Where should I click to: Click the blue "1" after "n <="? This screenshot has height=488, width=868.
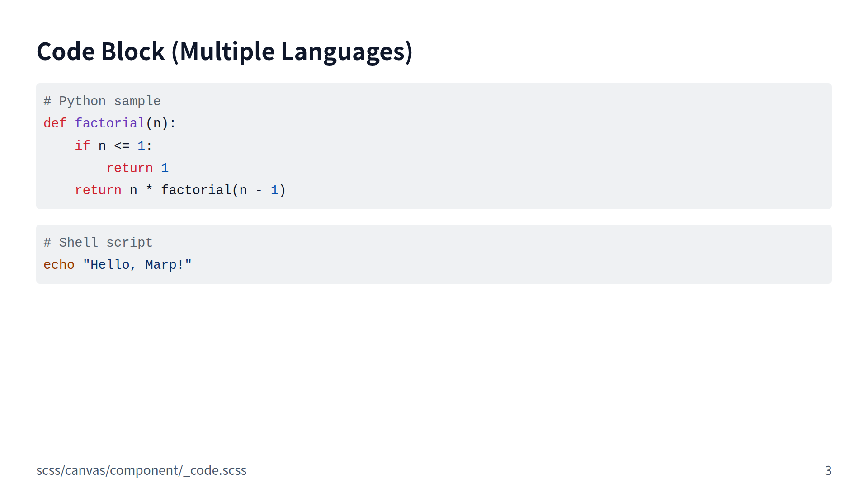pos(141,146)
